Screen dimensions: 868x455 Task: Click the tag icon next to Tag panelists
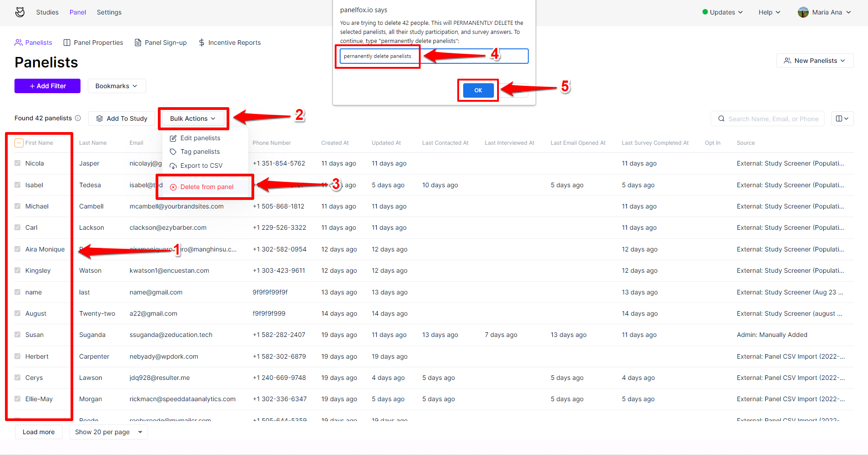click(173, 152)
